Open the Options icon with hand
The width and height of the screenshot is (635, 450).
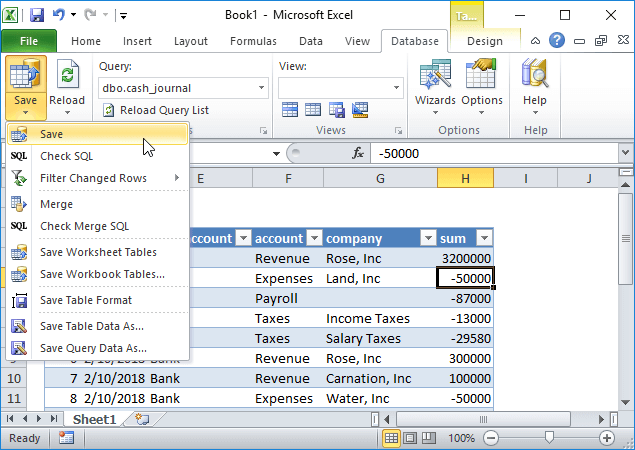pyautogui.click(x=481, y=74)
